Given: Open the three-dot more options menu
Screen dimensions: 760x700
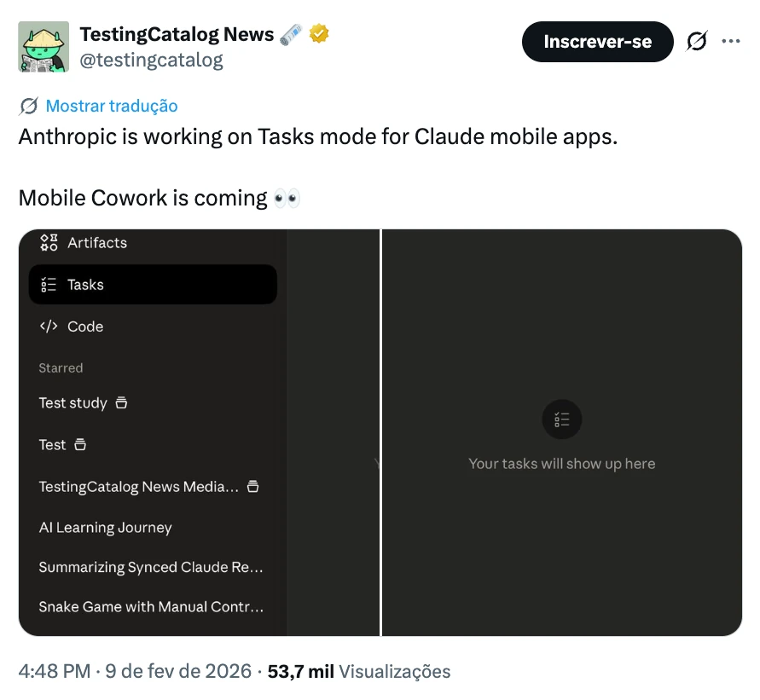Looking at the screenshot, I should click(730, 41).
